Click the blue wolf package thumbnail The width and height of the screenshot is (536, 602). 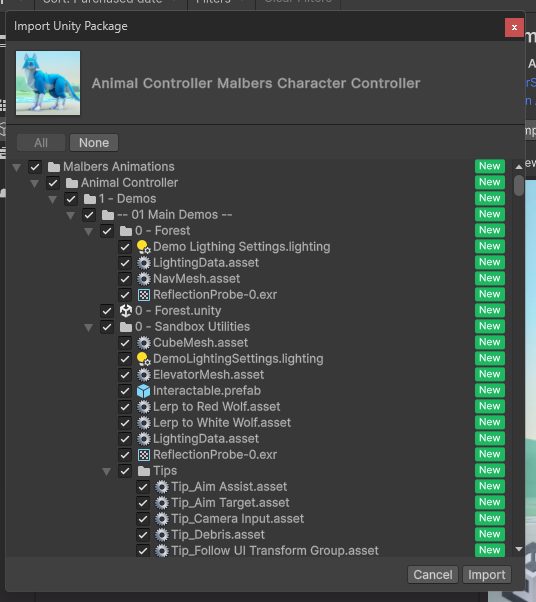point(48,83)
